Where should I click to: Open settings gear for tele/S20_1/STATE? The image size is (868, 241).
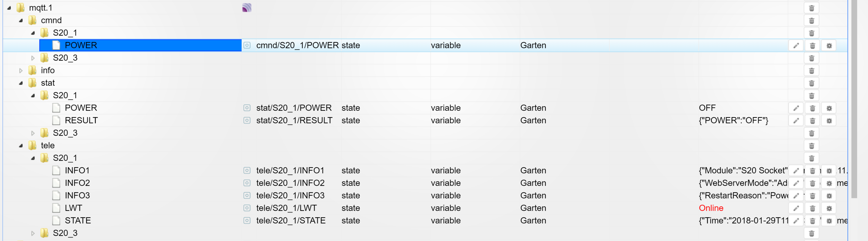[829, 221]
